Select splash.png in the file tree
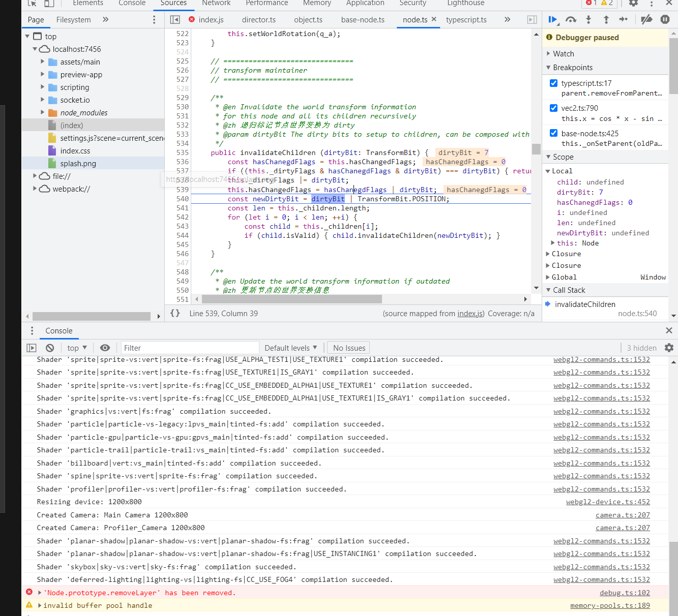 tap(78, 163)
